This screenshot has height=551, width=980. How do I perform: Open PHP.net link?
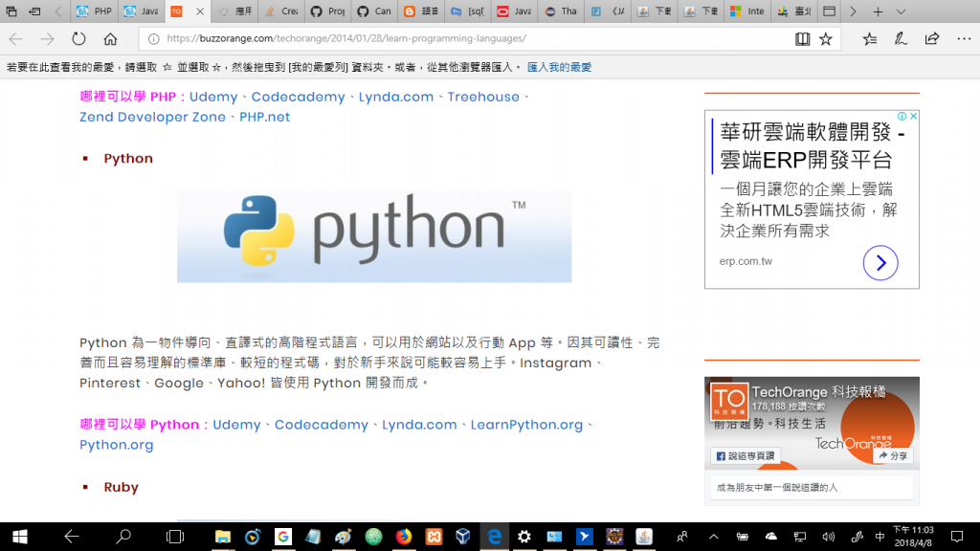[264, 117]
